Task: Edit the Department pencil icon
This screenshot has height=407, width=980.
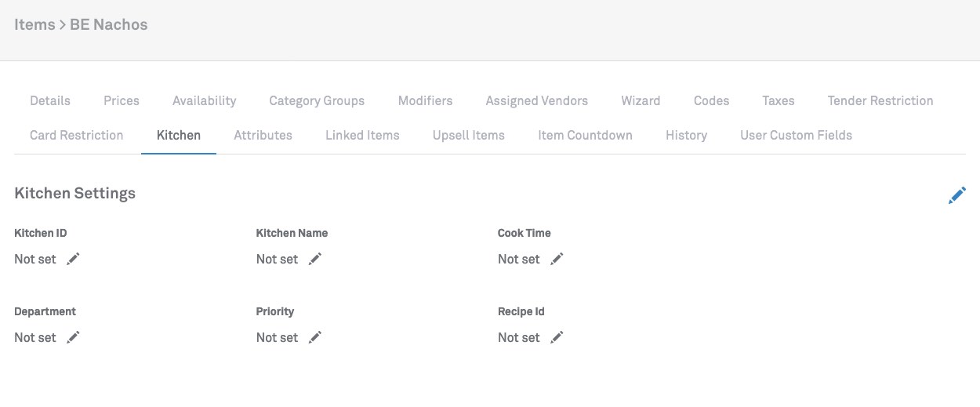Action: (x=73, y=337)
